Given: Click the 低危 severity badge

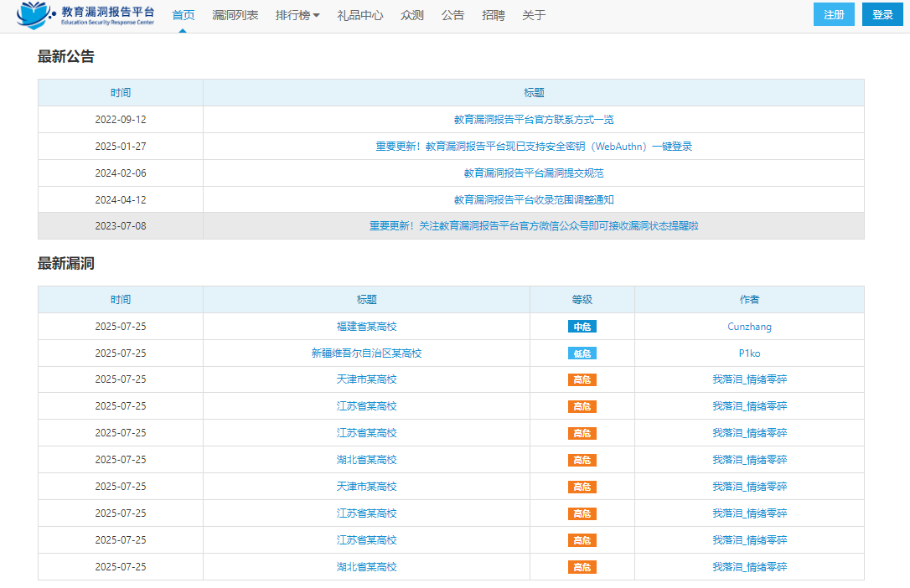Looking at the screenshot, I should (582, 353).
